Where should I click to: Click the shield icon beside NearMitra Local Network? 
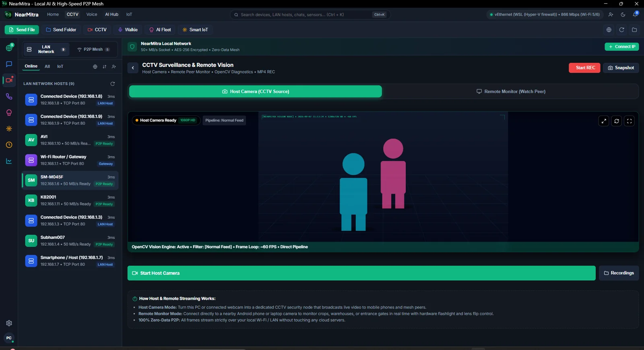[x=132, y=47]
